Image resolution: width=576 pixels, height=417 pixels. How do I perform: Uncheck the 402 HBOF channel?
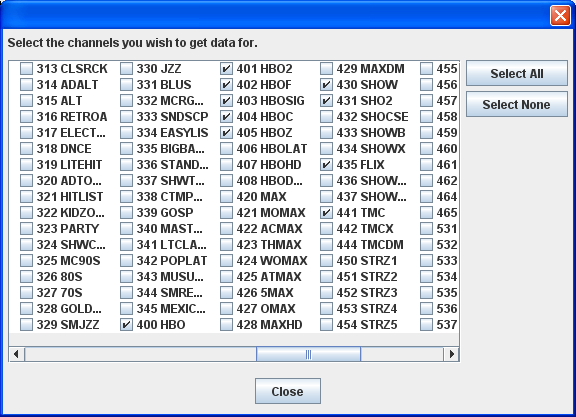coord(226,85)
